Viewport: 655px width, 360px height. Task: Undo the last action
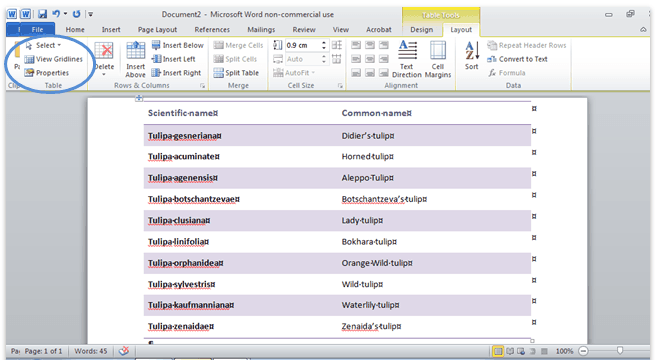point(56,14)
